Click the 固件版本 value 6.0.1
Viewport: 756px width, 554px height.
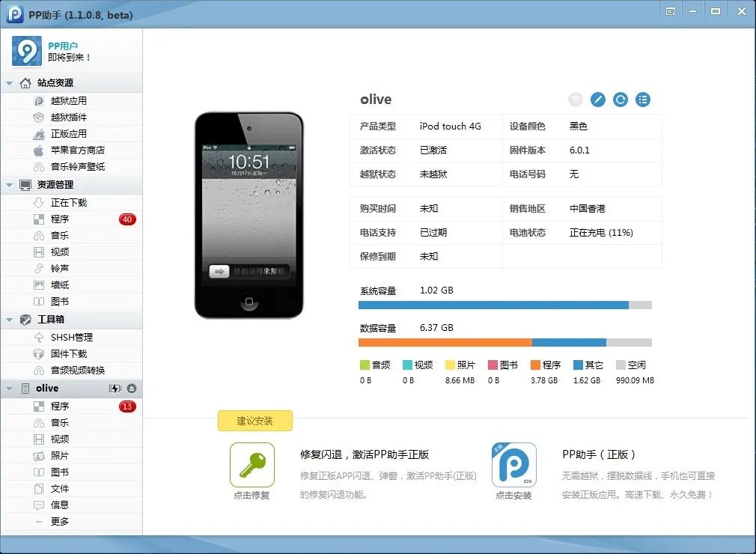tap(579, 150)
